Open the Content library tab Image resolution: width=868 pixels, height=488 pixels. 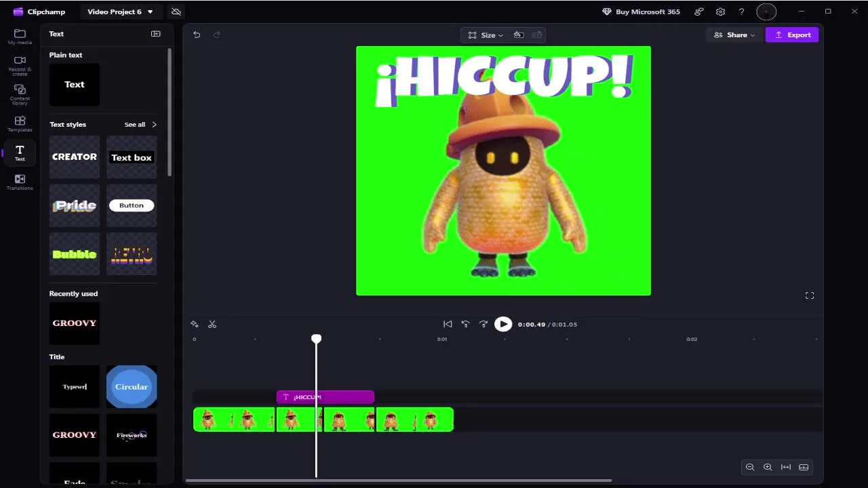click(20, 95)
